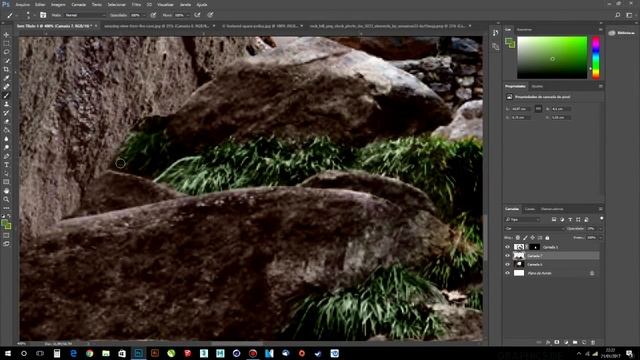
Task: Open the brush settings panel icon
Action: [43, 15]
